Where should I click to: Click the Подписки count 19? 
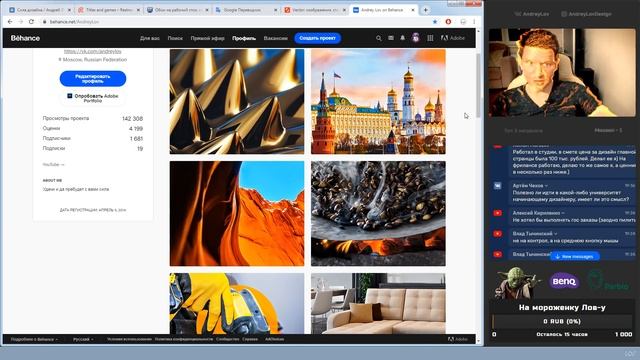140,149
